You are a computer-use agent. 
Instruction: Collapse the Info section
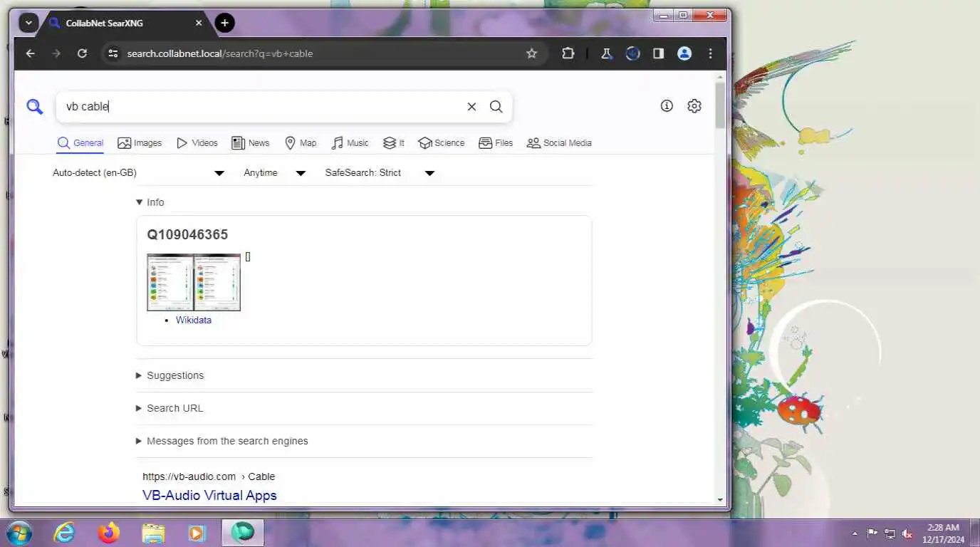(x=150, y=202)
